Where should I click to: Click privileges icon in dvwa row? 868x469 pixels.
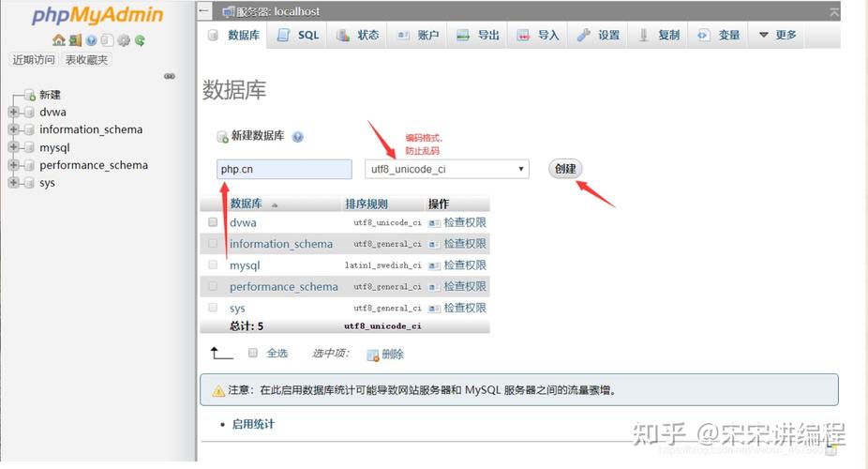click(435, 223)
